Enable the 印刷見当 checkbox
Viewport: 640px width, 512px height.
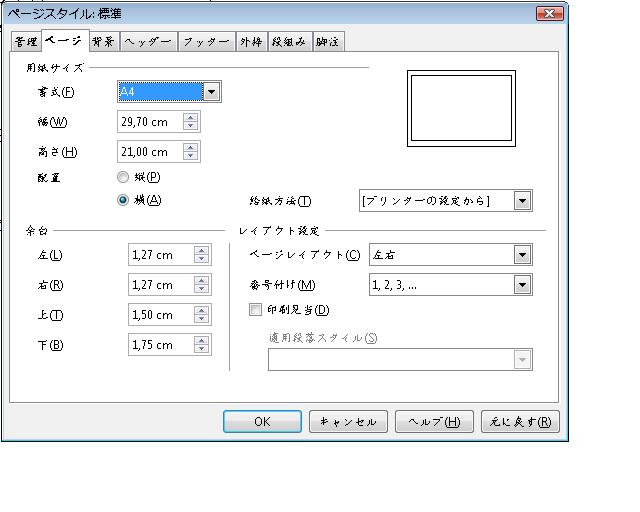click(x=256, y=310)
